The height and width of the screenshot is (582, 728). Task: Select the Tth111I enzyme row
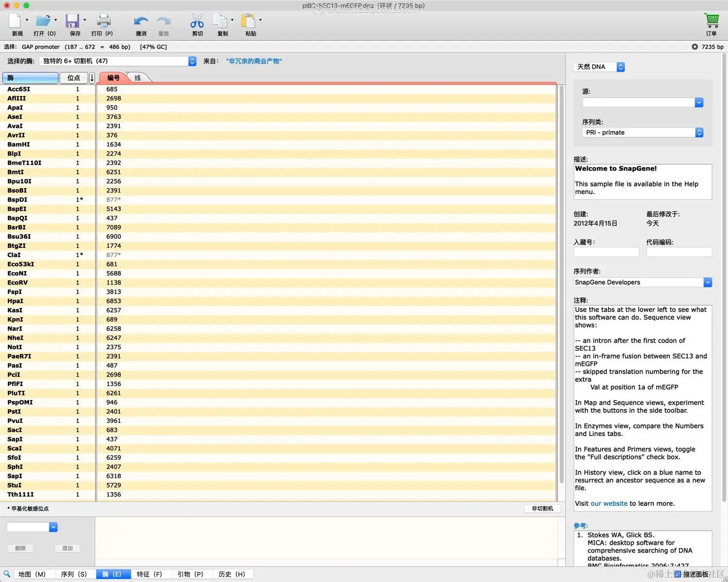tap(279, 495)
